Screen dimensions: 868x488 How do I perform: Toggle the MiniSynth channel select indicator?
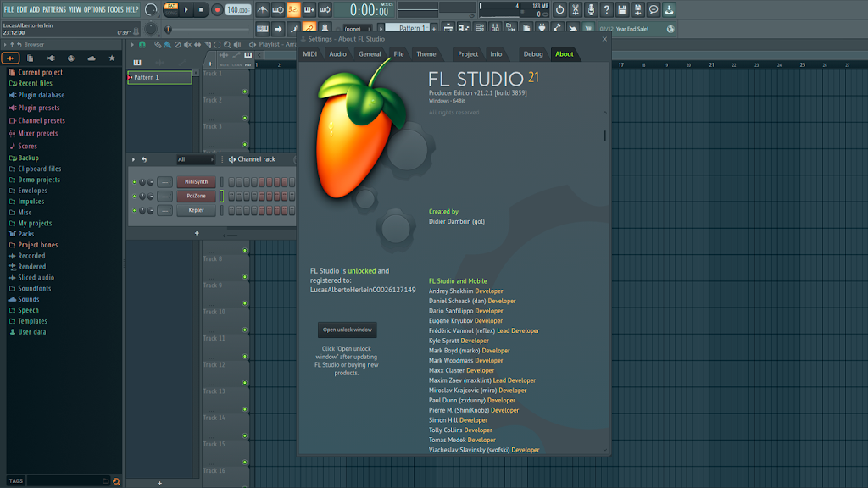pos(222,181)
